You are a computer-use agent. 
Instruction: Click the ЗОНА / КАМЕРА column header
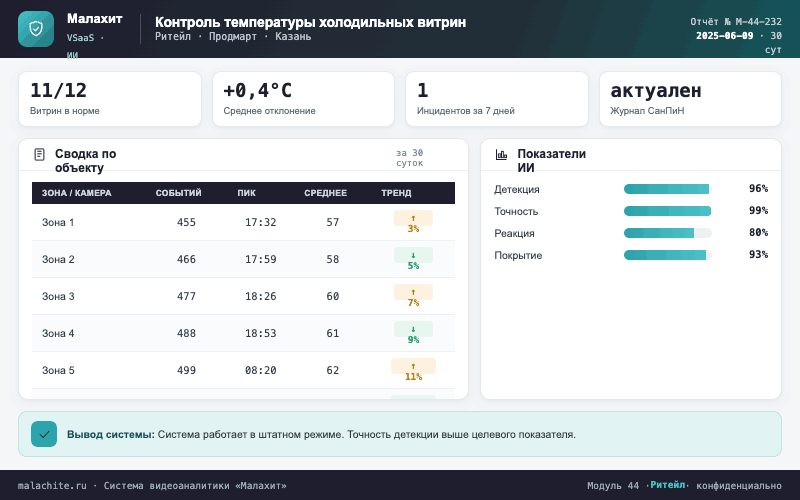[x=77, y=193]
